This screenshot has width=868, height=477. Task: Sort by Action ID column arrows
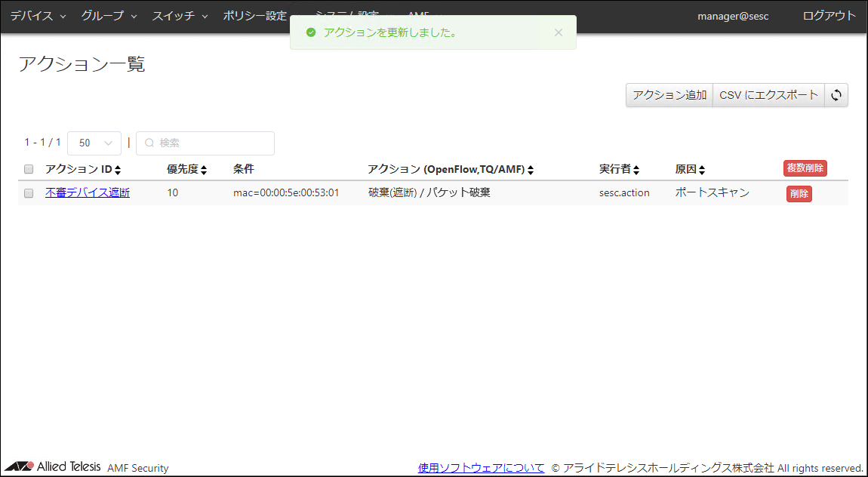coord(118,170)
